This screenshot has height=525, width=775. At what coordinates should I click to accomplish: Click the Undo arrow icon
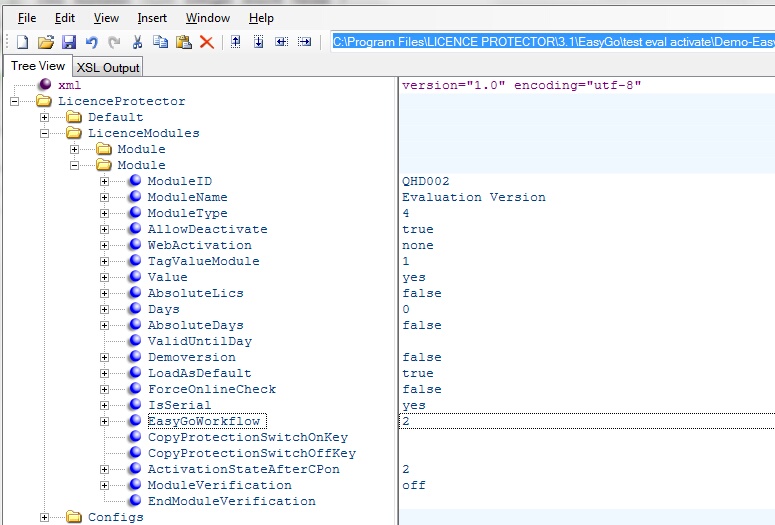91,42
